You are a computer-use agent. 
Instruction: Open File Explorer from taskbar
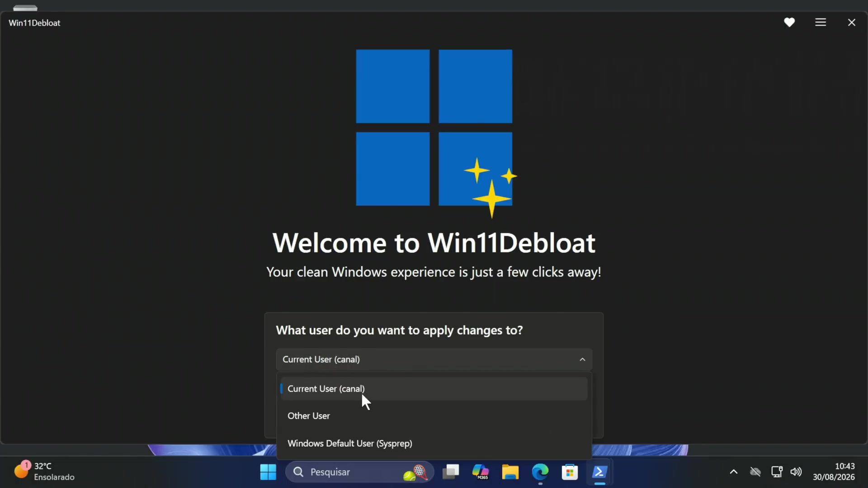point(510,472)
